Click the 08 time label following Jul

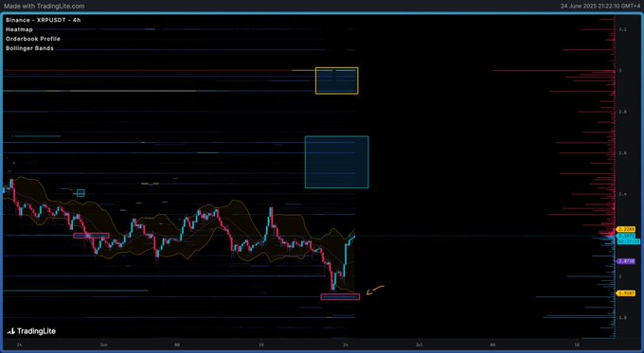pos(492,344)
